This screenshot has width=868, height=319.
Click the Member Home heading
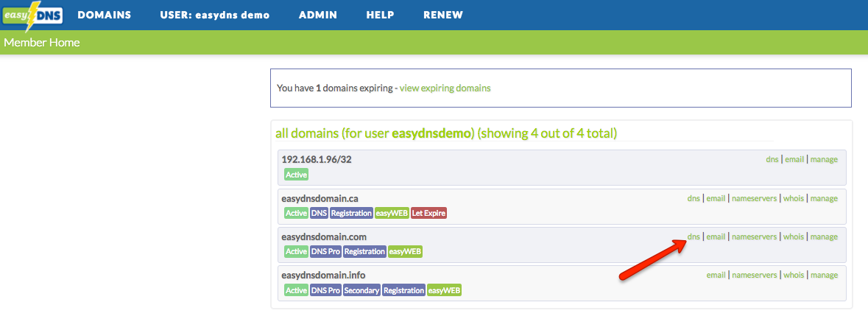click(42, 43)
